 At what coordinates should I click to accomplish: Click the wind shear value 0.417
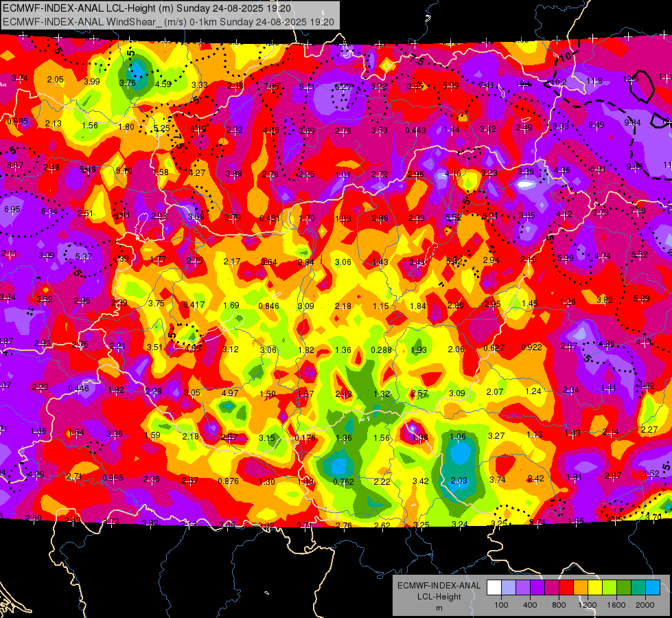click(194, 305)
